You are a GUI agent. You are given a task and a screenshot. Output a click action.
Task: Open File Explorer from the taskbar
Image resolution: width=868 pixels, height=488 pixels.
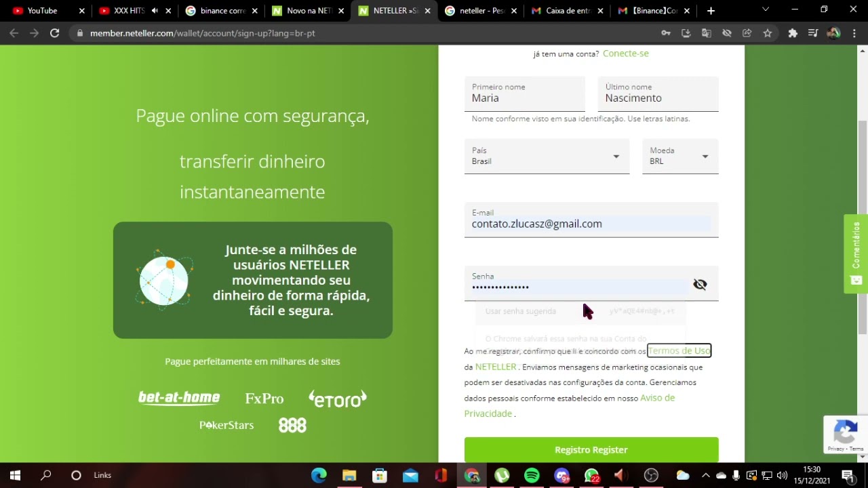pos(349,475)
